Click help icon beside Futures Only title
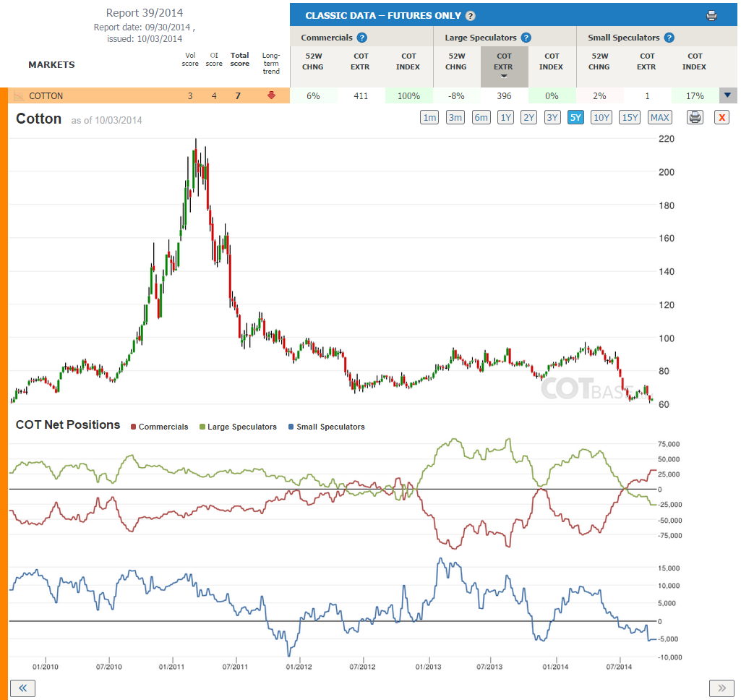741x700 pixels. 470,16
